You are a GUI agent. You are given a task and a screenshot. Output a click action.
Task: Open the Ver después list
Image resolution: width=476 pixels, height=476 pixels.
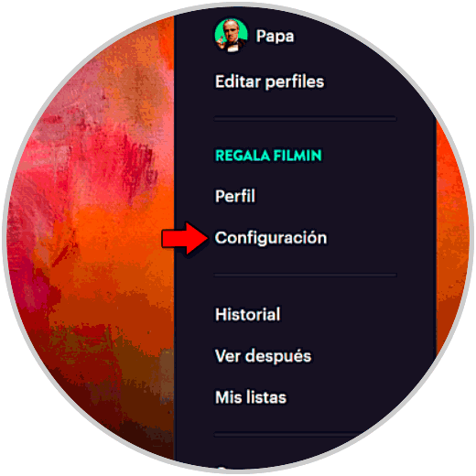tap(263, 356)
